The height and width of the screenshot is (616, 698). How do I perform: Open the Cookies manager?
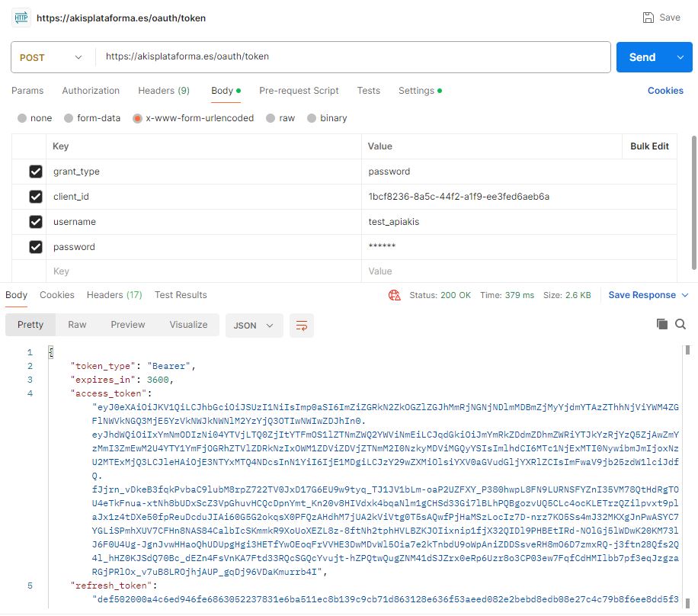(x=664, y=90)
